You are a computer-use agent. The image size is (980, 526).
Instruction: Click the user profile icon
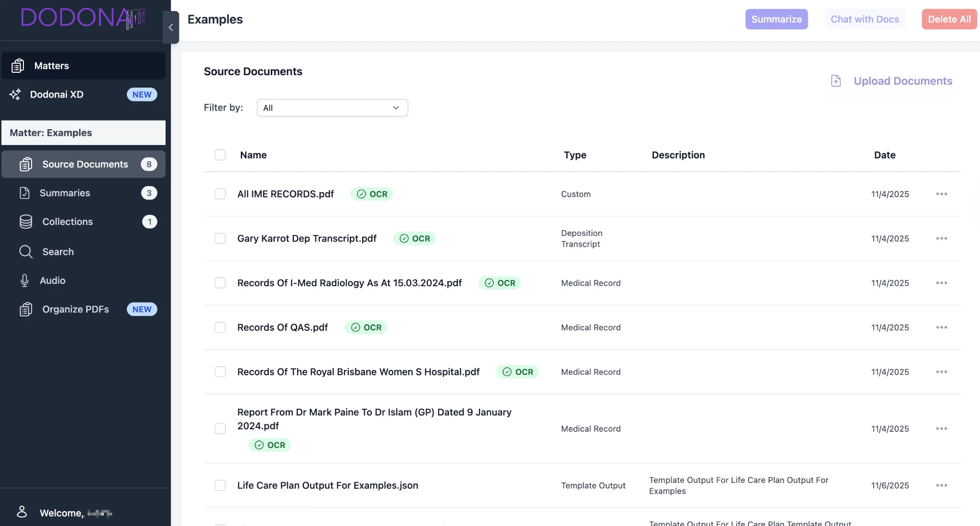[22, 512]
